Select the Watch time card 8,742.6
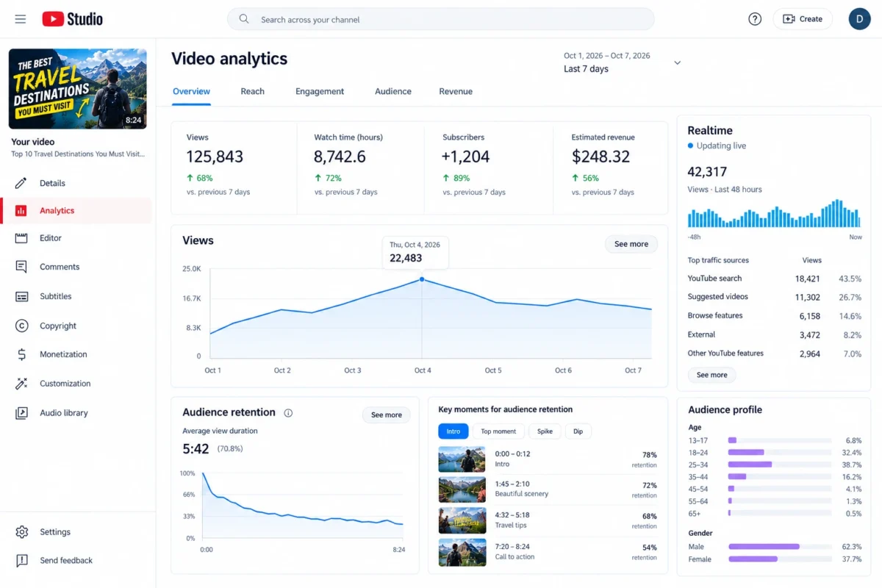This screenshot has height=588, width=882. click(x=361, y=168)
